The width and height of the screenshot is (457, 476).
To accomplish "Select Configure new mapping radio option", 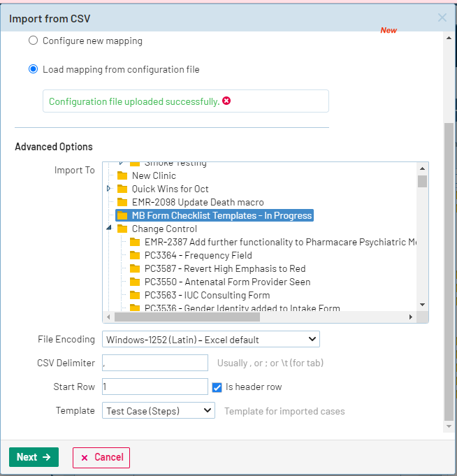I will (33, 41).
